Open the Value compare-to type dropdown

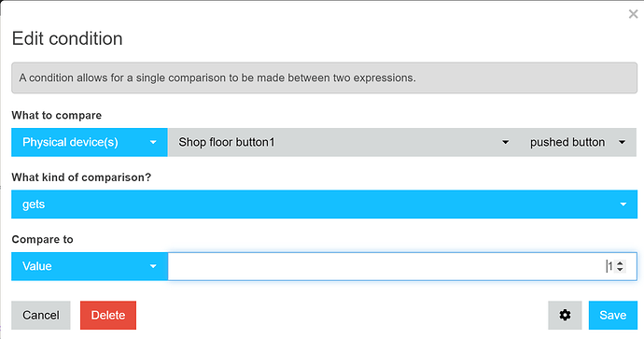89,266
